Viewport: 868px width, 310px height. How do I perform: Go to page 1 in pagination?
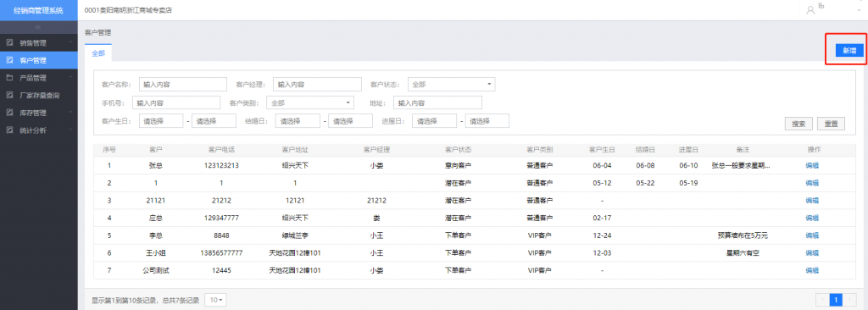click(x=836, y=300)
